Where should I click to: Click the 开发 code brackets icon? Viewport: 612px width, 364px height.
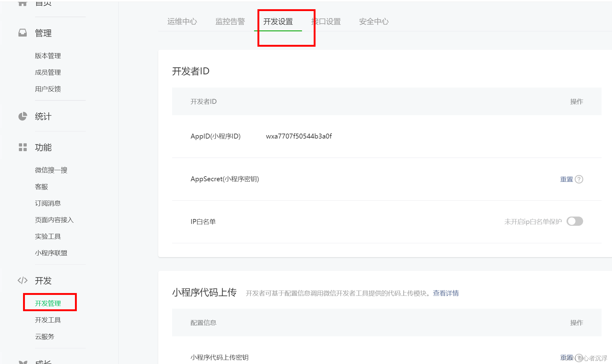[x=22, y=280]
